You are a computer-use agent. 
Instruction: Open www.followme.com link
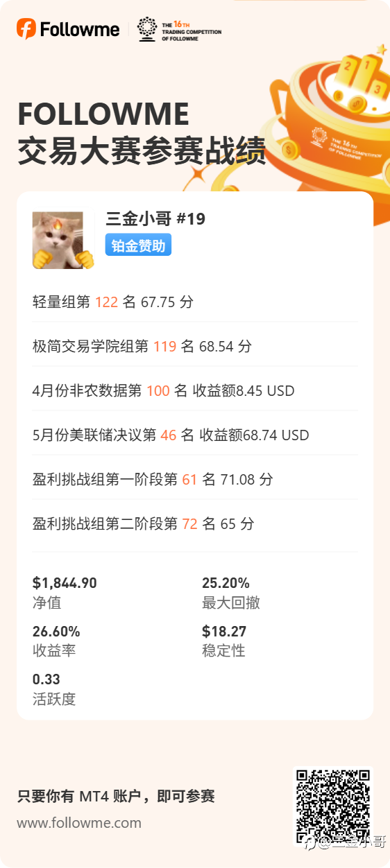click(x=79, y=823)
